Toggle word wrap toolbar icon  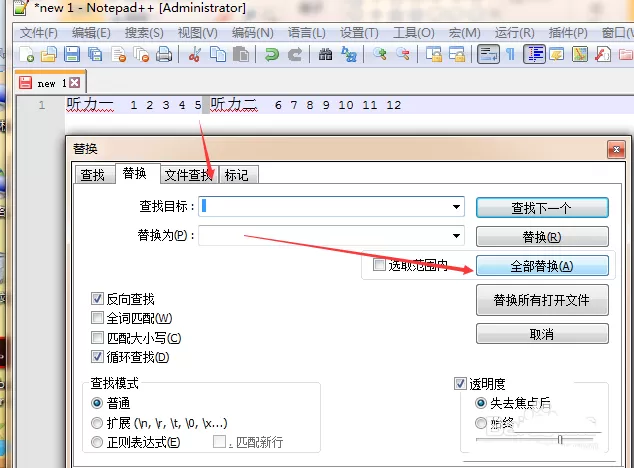[488, 55]
